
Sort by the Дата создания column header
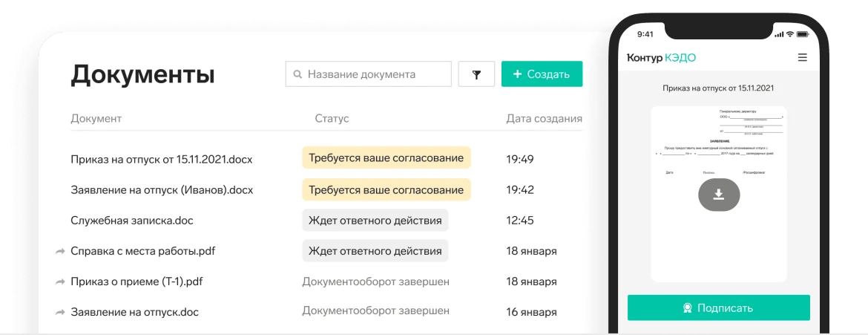[x=544, y=119]
